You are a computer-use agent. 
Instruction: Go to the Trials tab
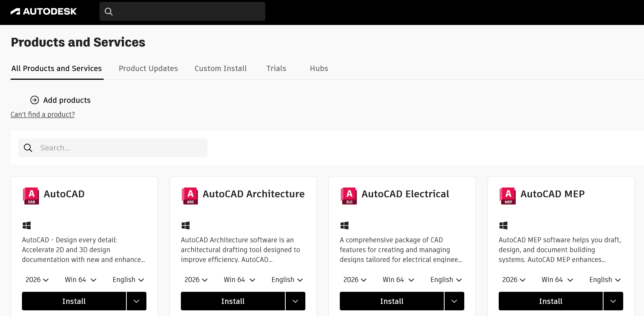[276, 68]
